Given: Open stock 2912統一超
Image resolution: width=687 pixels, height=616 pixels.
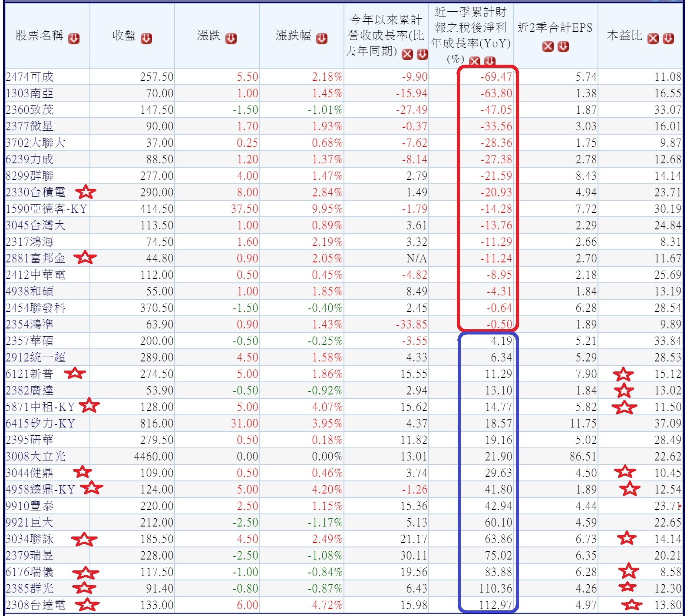Looking at the screenshot, I should point(36,358).
